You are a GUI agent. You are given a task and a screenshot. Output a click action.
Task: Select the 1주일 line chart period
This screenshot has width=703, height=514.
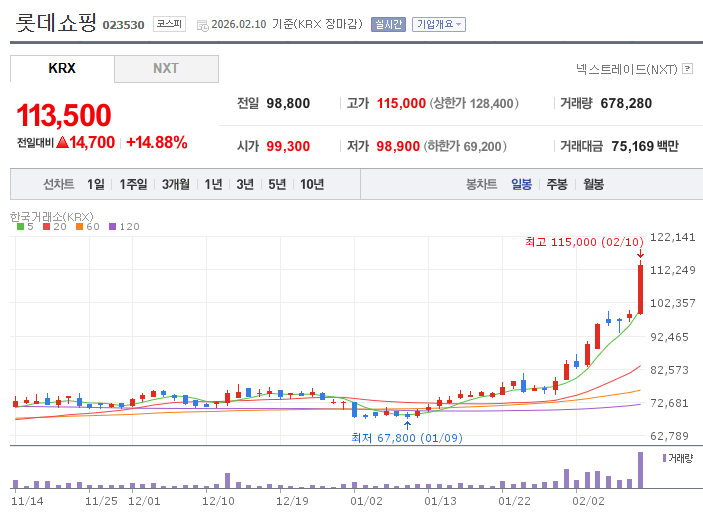133,184
